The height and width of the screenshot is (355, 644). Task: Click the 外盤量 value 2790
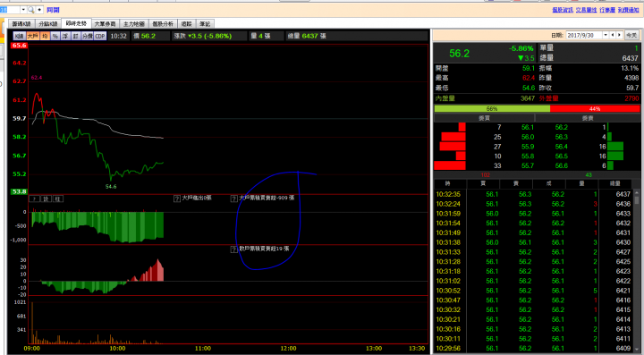coord(631,98)
